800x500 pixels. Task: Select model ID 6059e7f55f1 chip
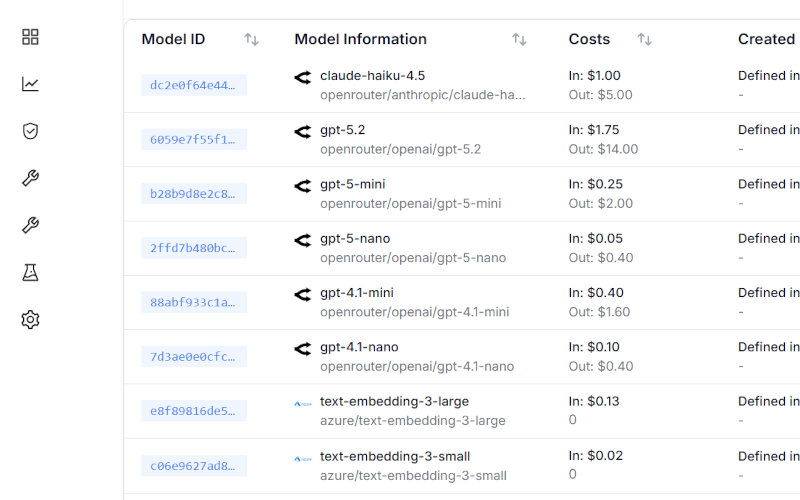point(193,140)
